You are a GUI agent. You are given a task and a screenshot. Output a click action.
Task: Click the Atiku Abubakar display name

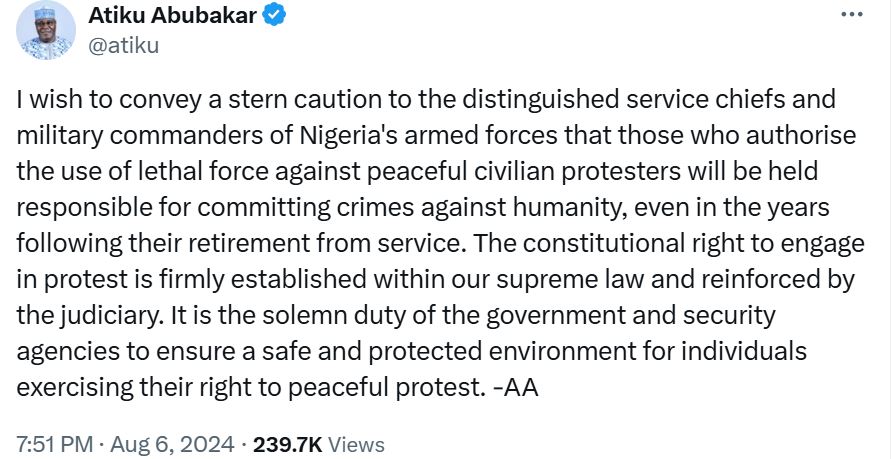(x=174, y=16)
